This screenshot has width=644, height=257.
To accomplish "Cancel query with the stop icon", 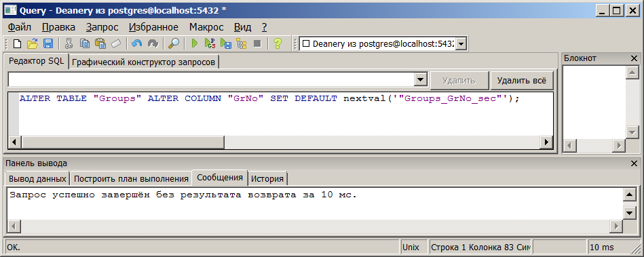I will click(257, 43).
